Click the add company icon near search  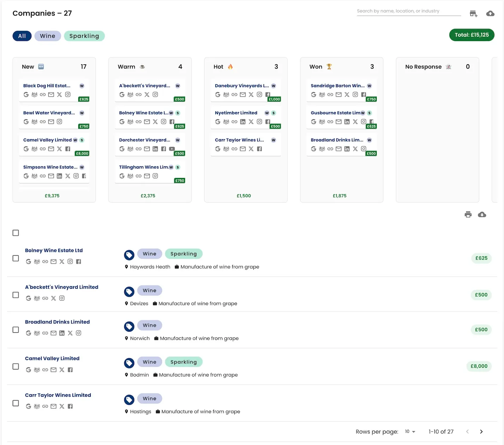click(473, 14)
